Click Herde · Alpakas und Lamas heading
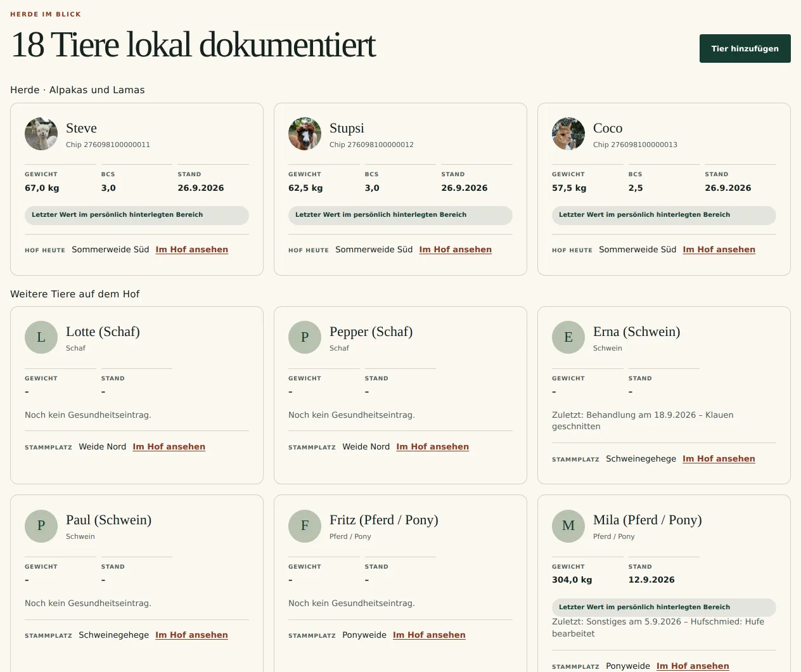The width and height of the screenshot is (801, 672). 77,90
